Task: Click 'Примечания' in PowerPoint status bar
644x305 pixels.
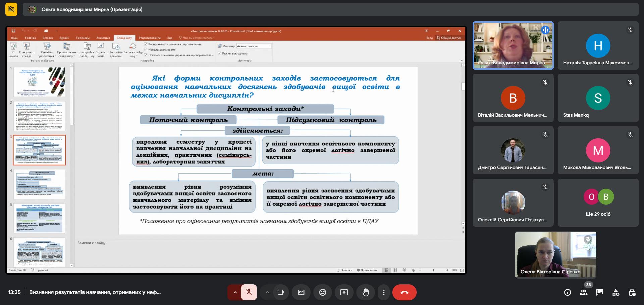Action: click(367, 270)
